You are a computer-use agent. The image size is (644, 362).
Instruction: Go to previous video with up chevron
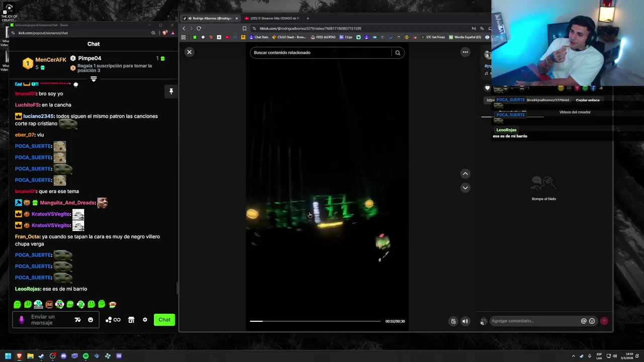(465, 174)
